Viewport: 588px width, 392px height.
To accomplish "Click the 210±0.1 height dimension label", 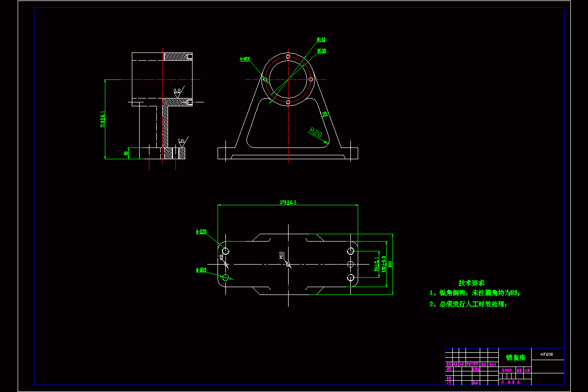I will (102, 119).
